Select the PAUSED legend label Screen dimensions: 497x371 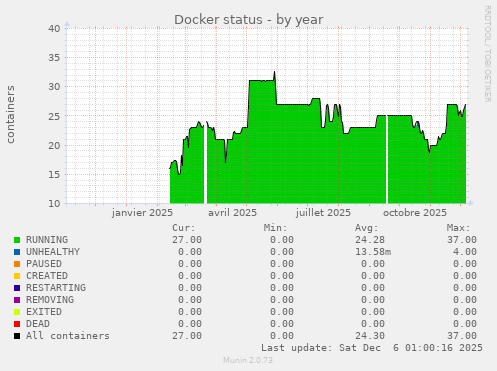pyautogui.click(x=44, y=264)
